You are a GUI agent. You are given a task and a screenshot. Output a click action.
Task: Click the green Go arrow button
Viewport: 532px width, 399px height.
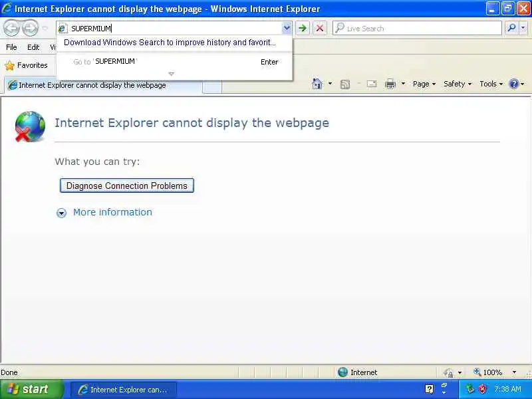point(303,28)
